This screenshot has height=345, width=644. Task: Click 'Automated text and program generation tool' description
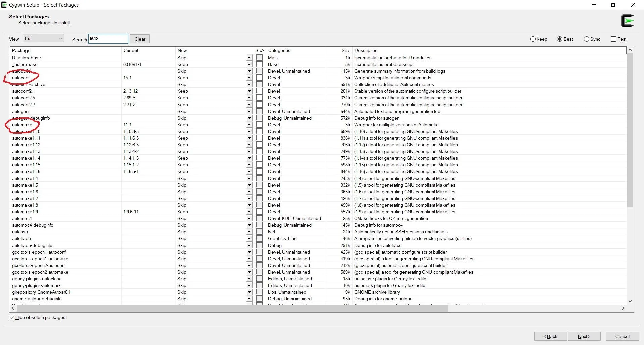click(x=398, y=111)
